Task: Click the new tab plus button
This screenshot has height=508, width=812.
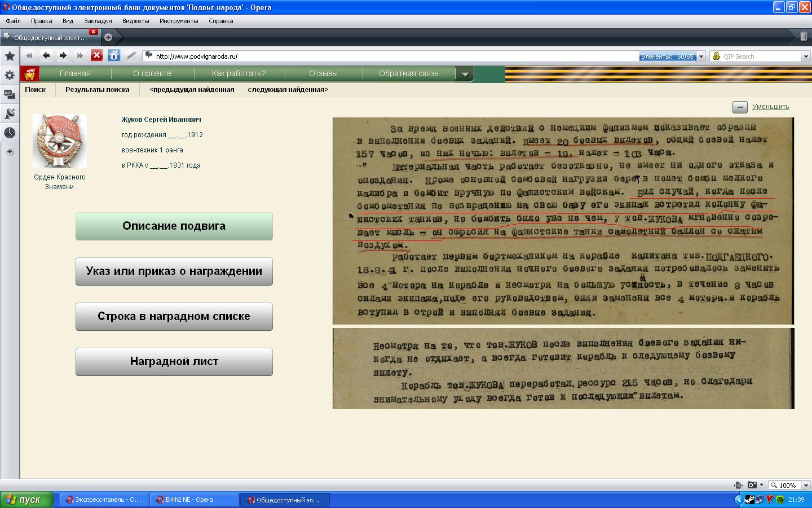Action: (108, 37)
